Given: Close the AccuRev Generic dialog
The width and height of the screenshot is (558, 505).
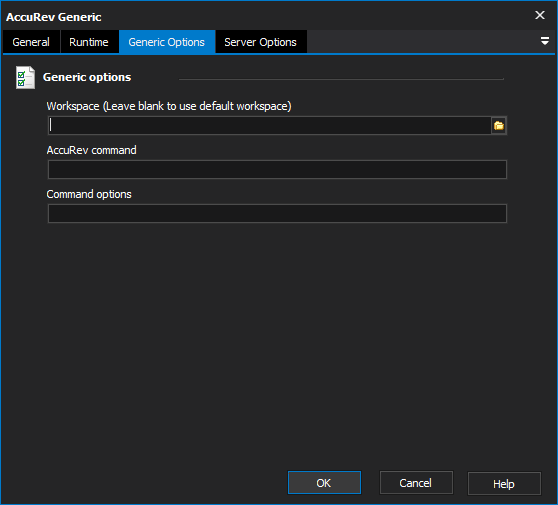Looking at the screenshot, I should coord(540,15).
